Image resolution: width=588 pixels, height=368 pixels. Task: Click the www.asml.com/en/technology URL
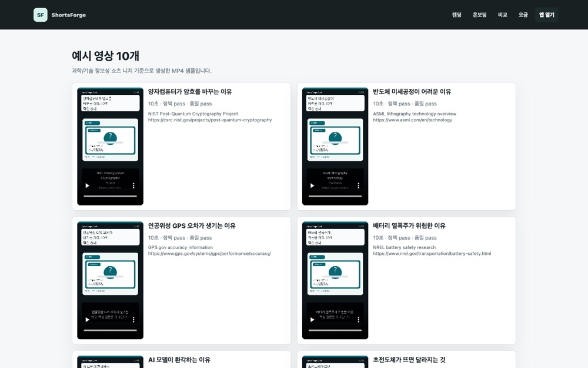tap(413, 120)
